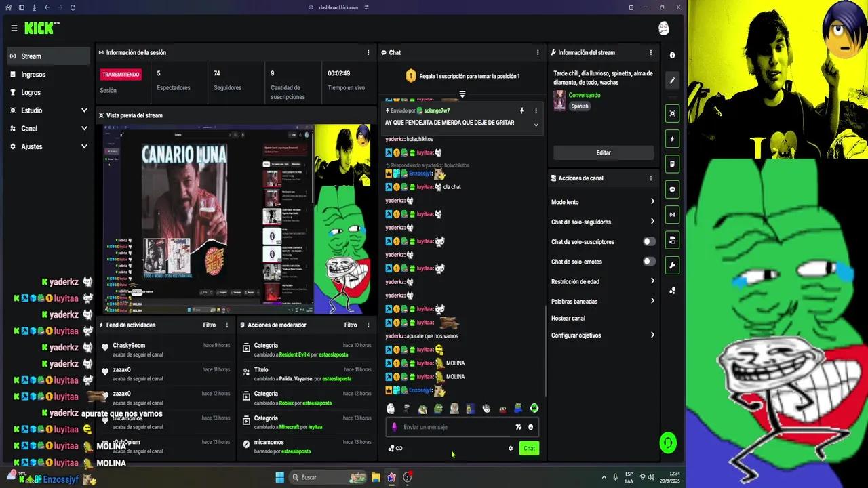
Task: Open the emoji picker in chat input
Action: (530, 427)
